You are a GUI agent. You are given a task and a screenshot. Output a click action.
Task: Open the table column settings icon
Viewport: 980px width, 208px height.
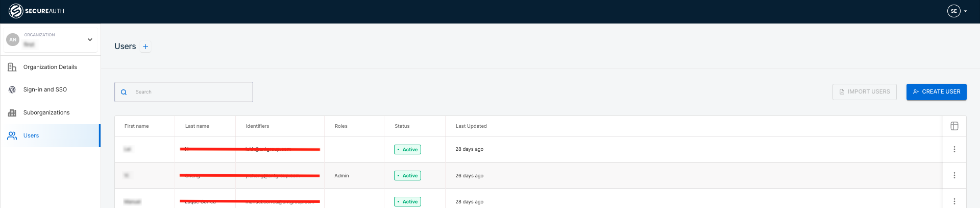click(x=954, y=126)
